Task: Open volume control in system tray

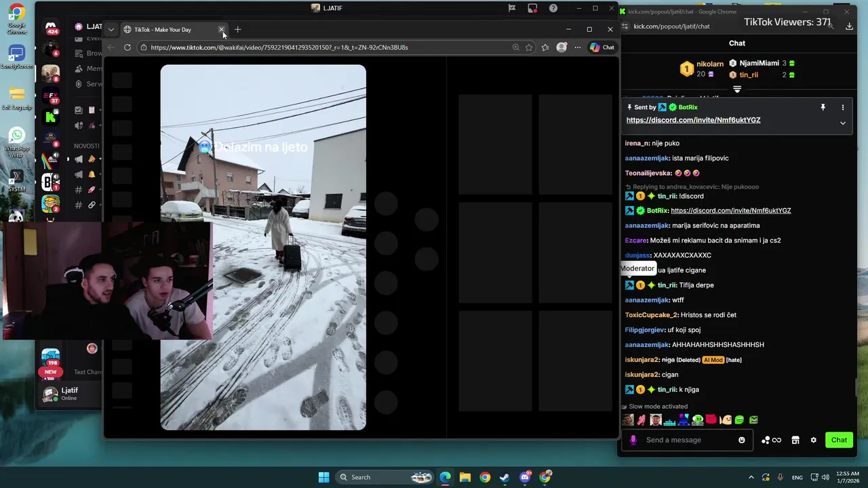Action: click(x=827, y=477)
